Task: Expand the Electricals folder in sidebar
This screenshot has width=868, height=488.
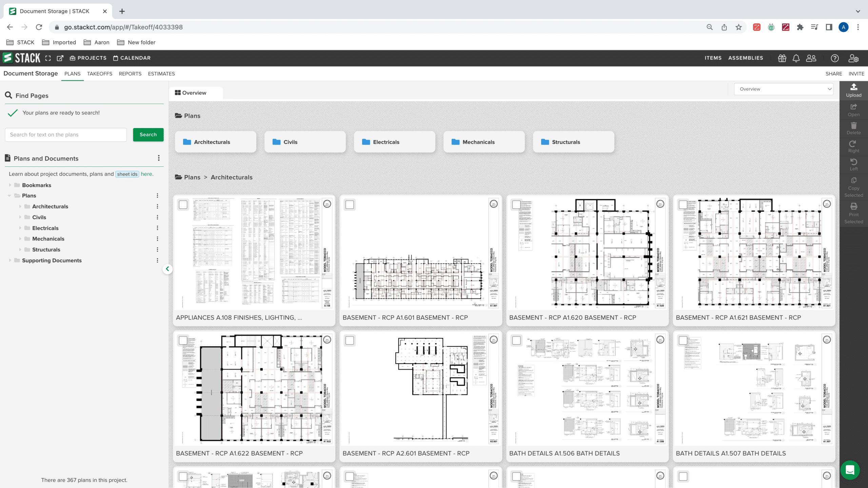Action: pos(20,228)
